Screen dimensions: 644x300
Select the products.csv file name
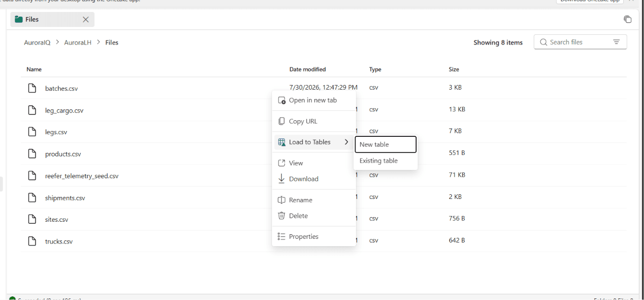63,154
